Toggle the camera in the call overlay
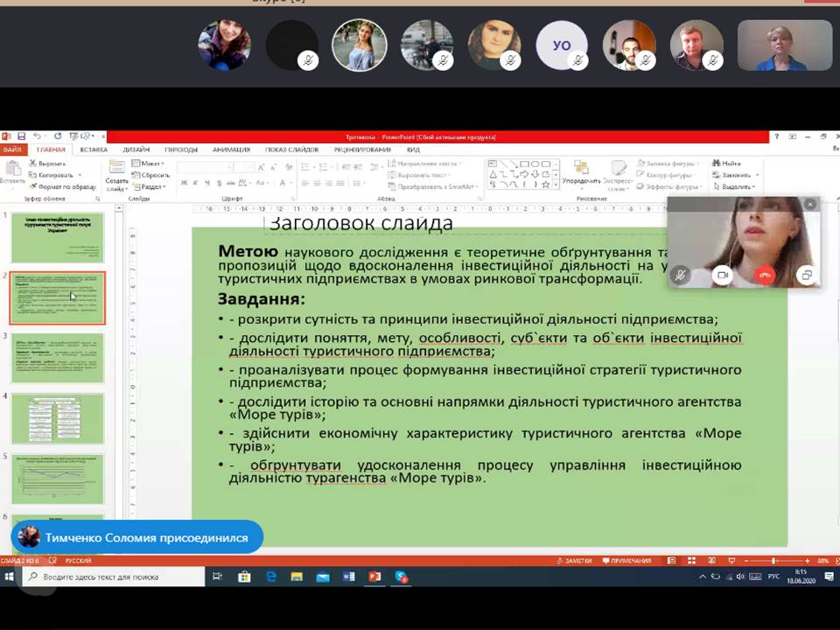 point(723,275)
